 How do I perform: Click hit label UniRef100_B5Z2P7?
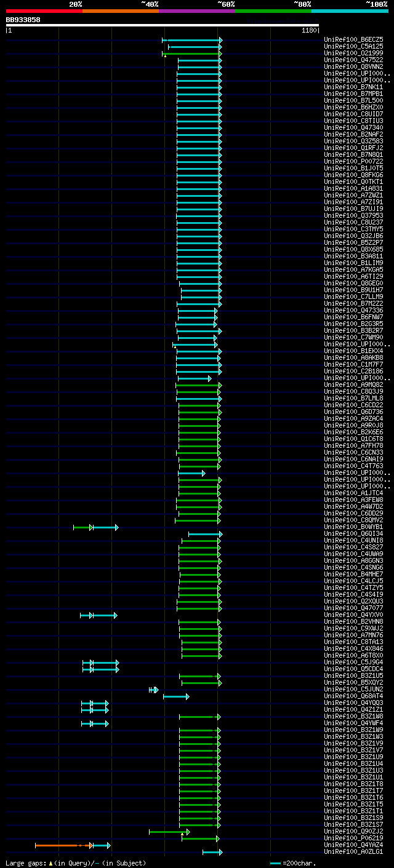tap(353, 242)
